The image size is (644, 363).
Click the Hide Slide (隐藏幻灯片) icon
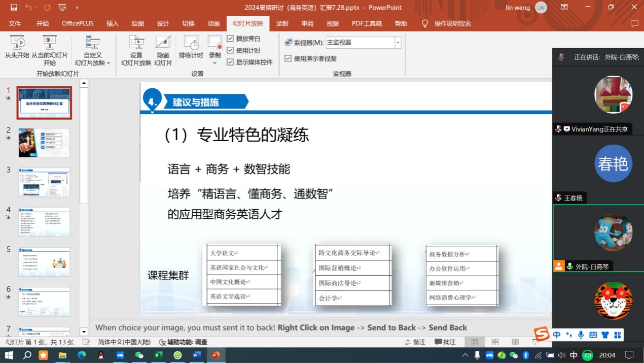[163, 44]
